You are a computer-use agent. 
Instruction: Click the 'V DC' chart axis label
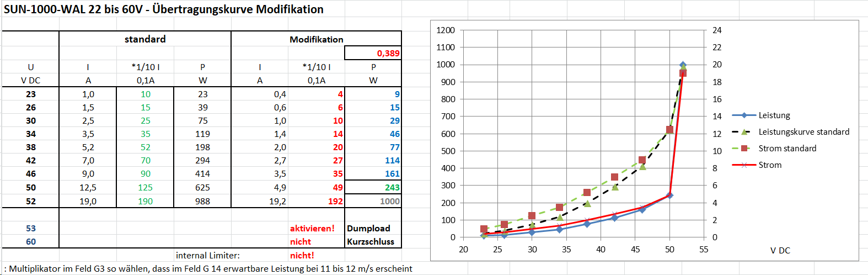pyautogui.click(x=780, y=251)
